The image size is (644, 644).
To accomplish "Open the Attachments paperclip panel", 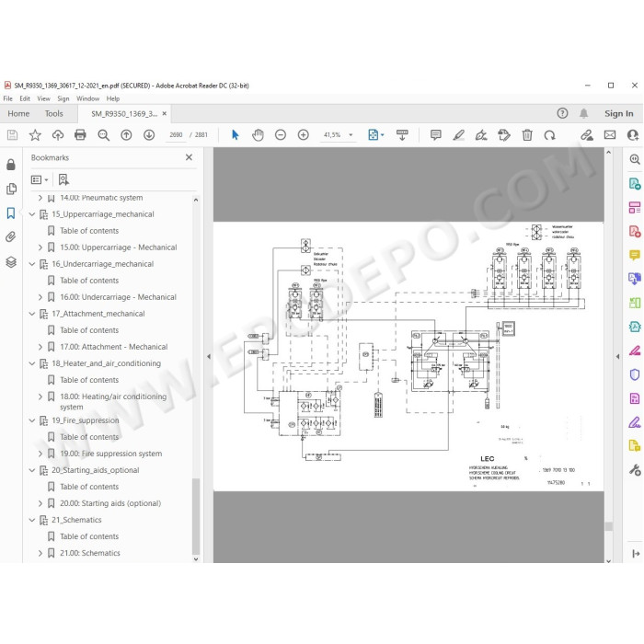I will click(x=11, y=237).
